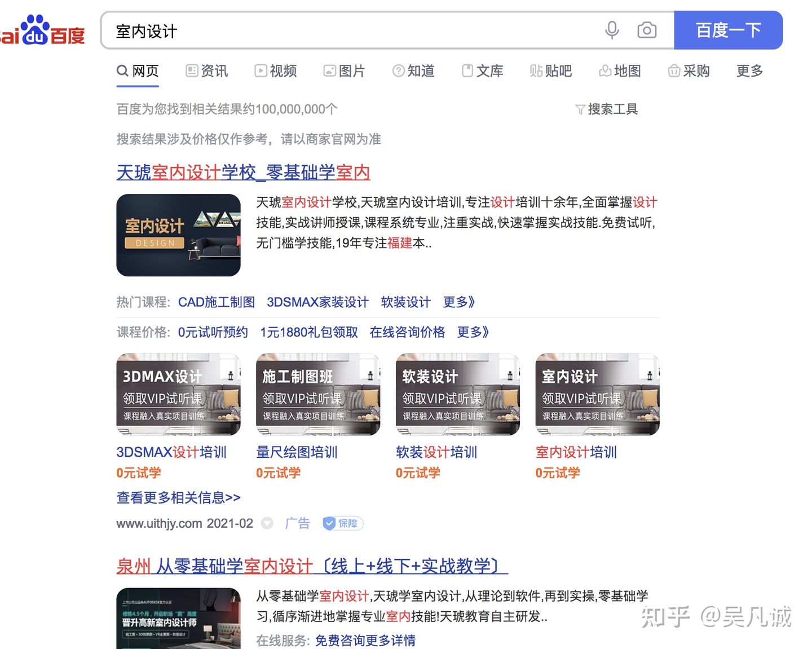Viewport: 812px width, 649px height.
Task: Open result 泉州 从零基础学室内设计
Action: coord(312,566)
